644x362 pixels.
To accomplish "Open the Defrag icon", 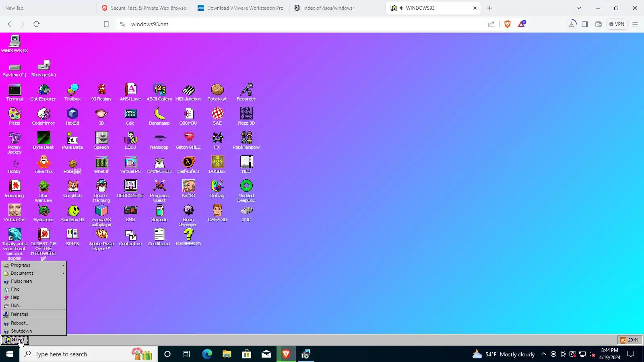I will click(x=217, y=189).
